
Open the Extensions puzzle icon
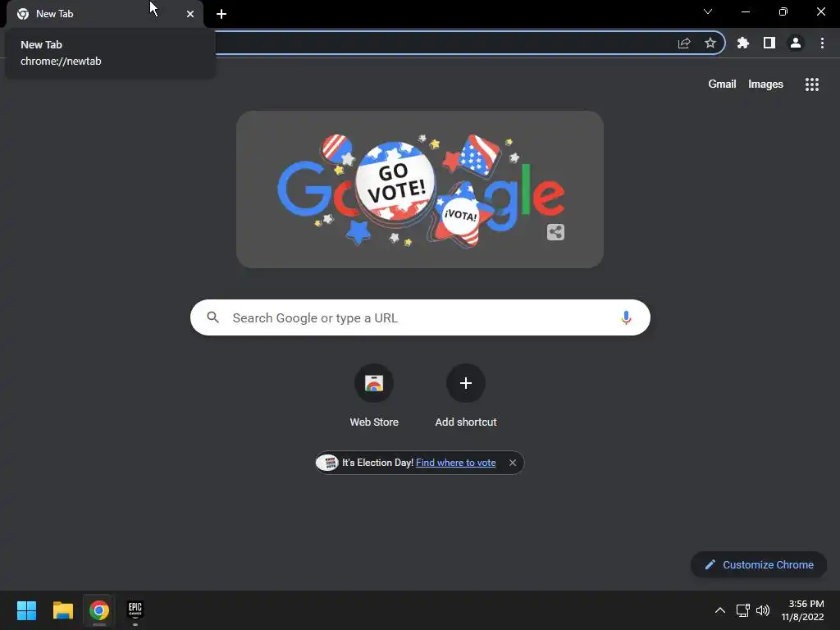(743, 43)
